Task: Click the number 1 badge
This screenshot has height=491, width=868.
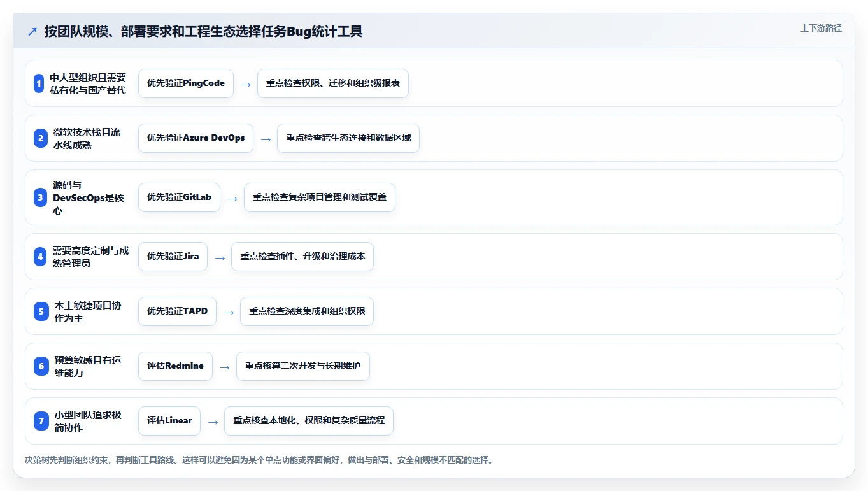Action: tap(39, 83)
